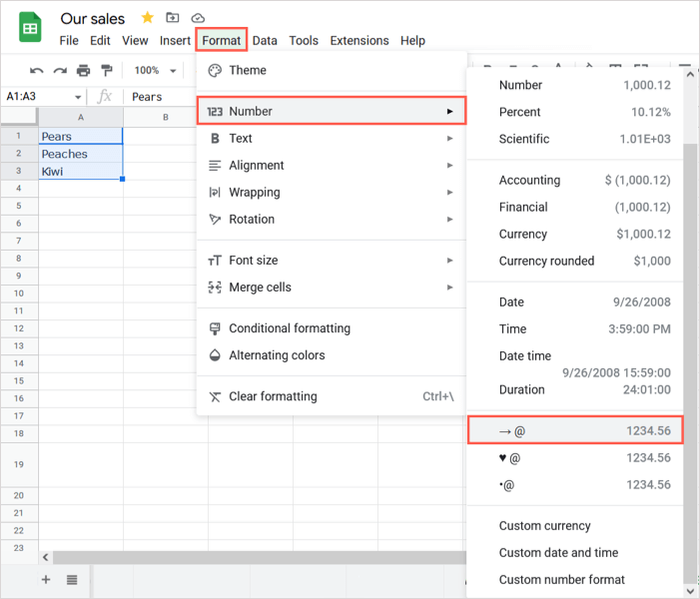
Task: Star the Our sales document
Action: pyautogui.click(x=148, y=18)
